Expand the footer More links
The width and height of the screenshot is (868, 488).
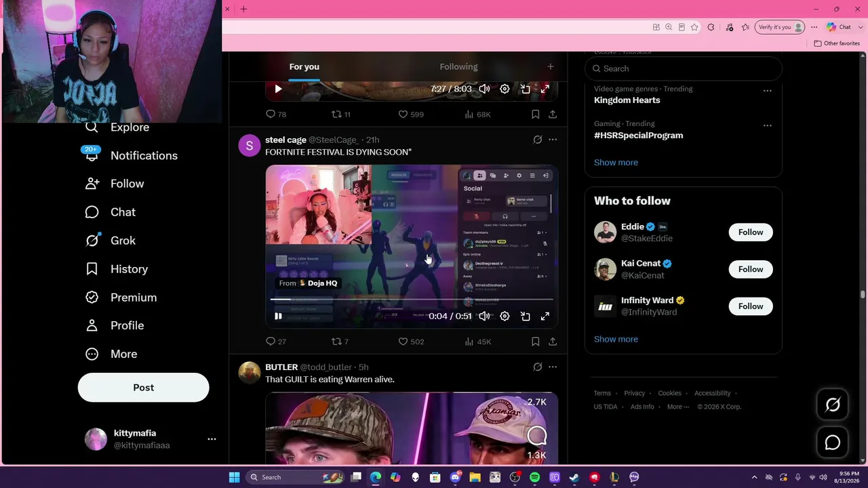[677, 407]
